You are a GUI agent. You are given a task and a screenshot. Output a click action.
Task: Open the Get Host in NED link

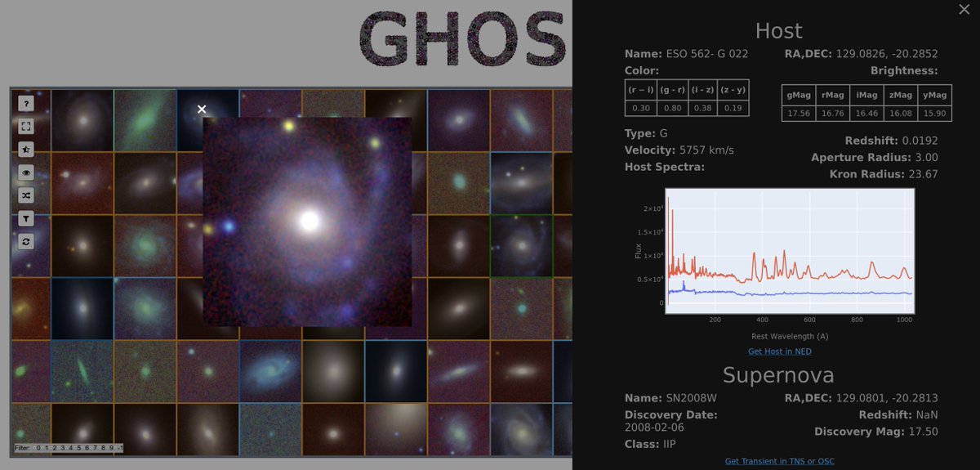pos(780,351)
